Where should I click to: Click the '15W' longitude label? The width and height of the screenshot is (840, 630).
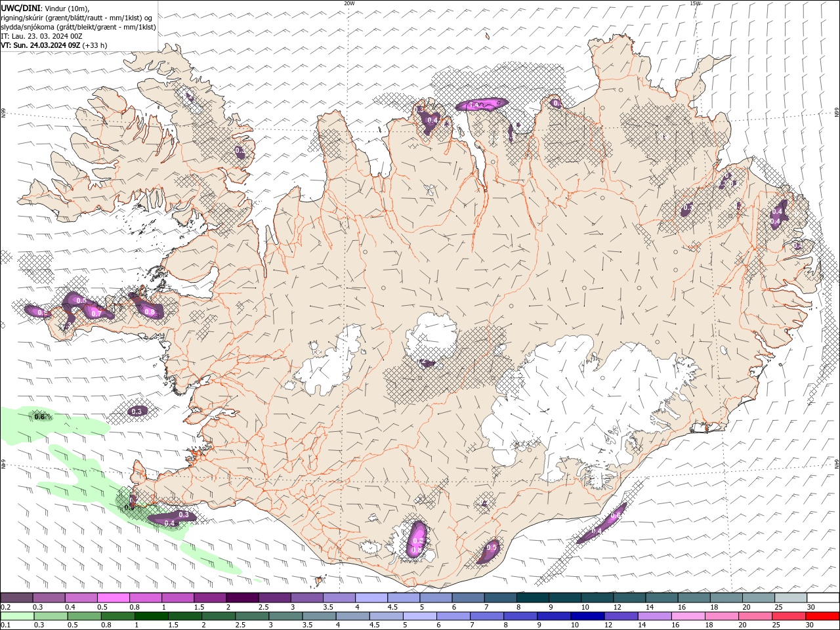(695, 3)
